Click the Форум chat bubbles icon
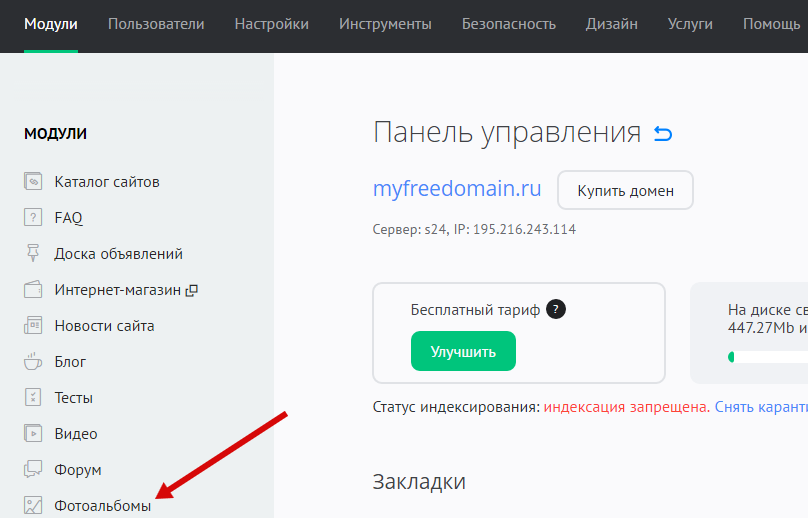Screen dimensions: 808x518 click(34, 470)
